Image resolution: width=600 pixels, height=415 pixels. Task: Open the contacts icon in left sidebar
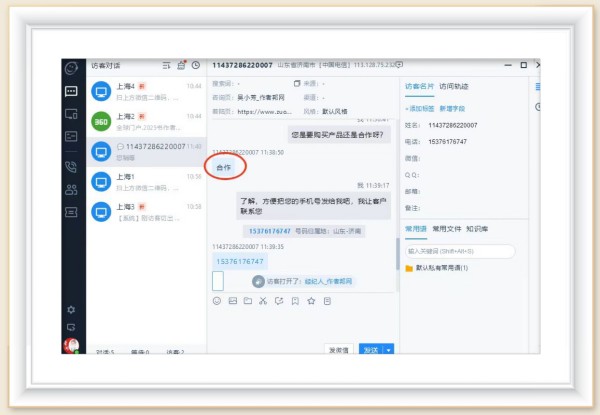71,189
